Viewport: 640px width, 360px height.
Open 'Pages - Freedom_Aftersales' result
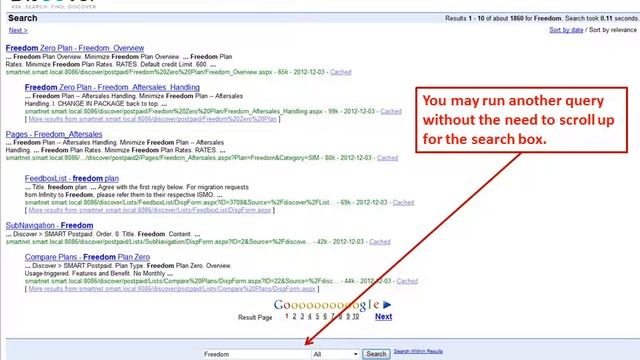pos(54,134)
